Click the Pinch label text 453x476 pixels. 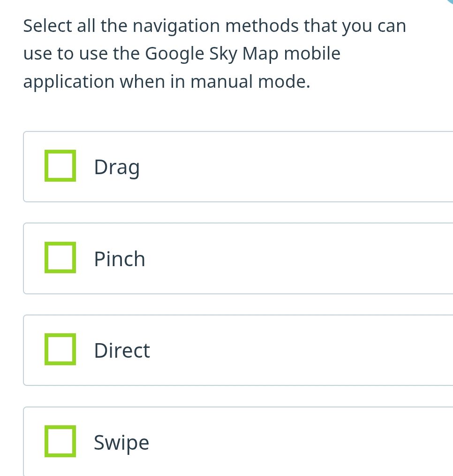(120, 258)
